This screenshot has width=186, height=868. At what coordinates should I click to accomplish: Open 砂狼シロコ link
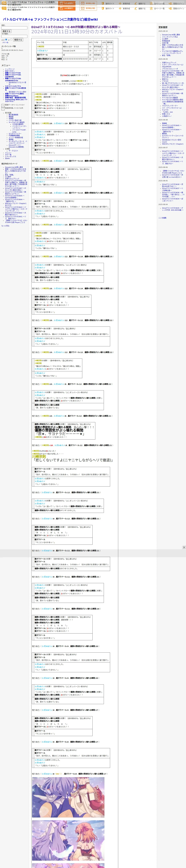[166, 114]
